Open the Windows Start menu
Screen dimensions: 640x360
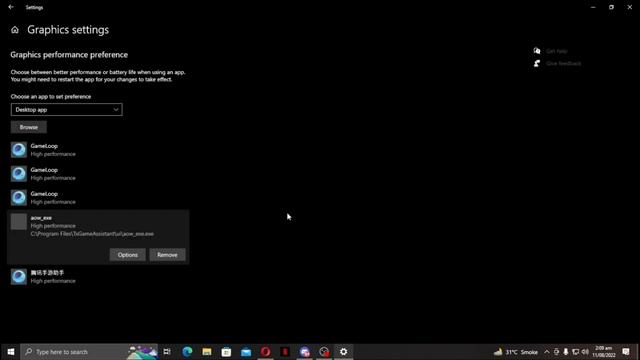(x=11, y=351)
